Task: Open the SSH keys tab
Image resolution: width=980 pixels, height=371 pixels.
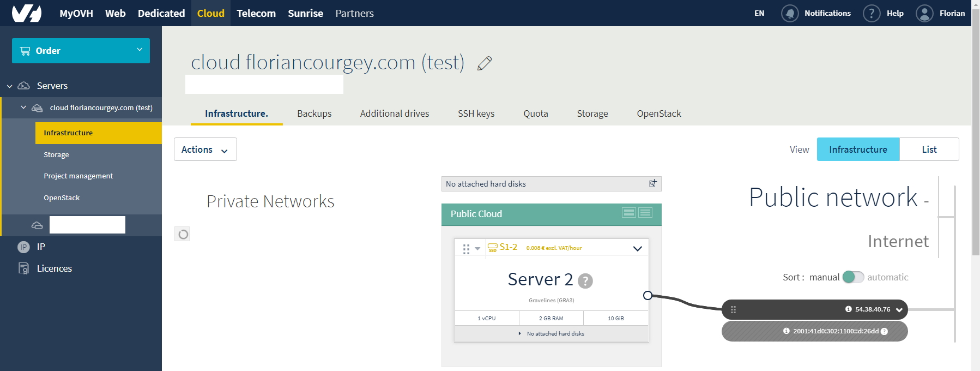Action: coord(476,113)
